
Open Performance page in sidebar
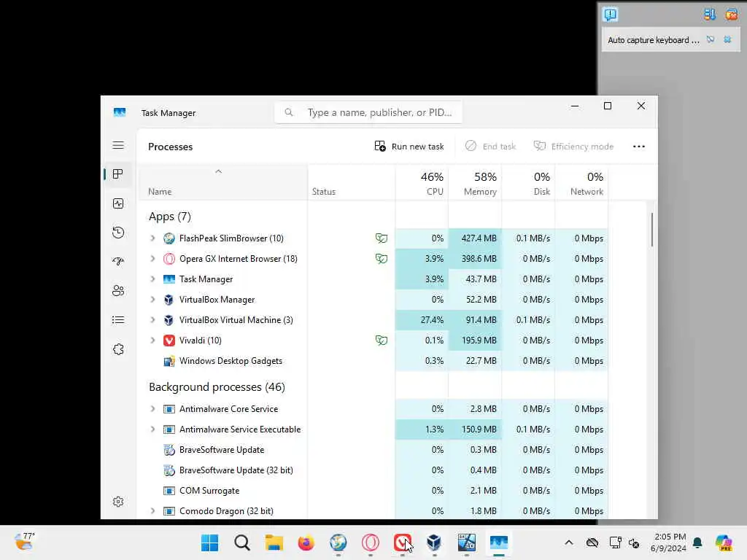tap(118, 204)
